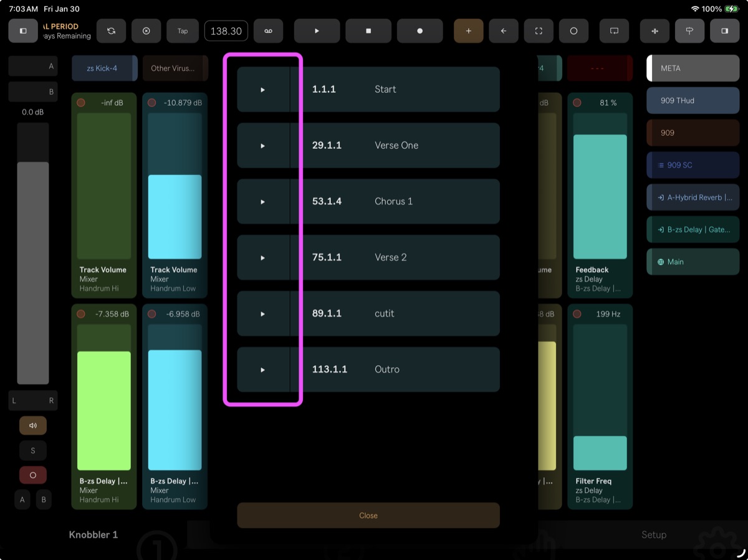Click the display screen toolbar icon
The height and width of the screenshot is (560, 748).
(614, 31)
